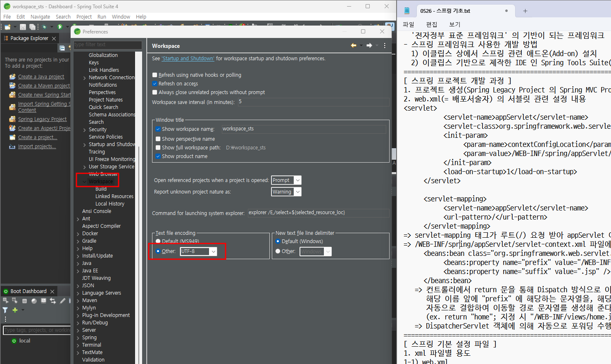Click the Spring Legacy Project link
Screen dimensions: 611x364
pyautogui.click(x=42, y=119)
